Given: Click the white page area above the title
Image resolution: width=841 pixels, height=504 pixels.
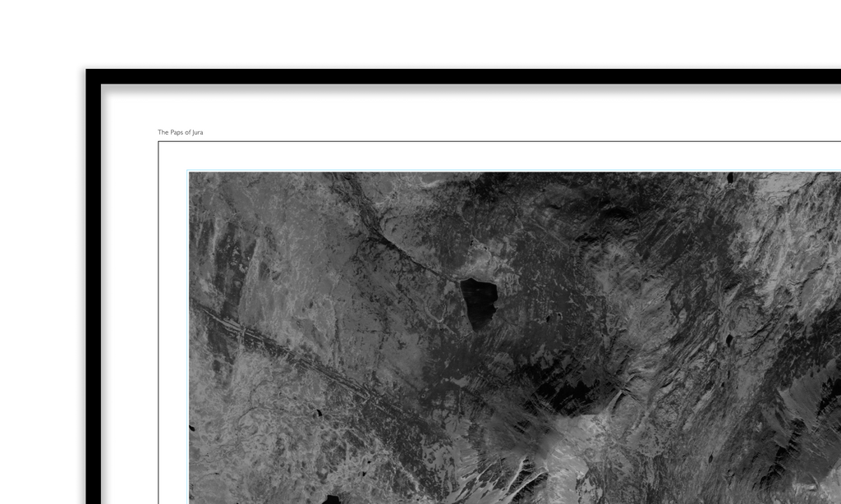Looking at the screenshot, I should [411, 111].
